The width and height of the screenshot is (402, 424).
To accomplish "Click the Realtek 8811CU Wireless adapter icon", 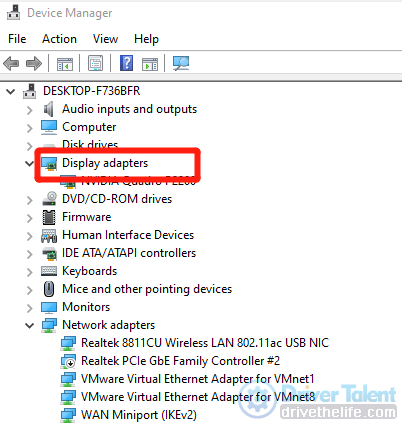I will click(x=68, y=343).
